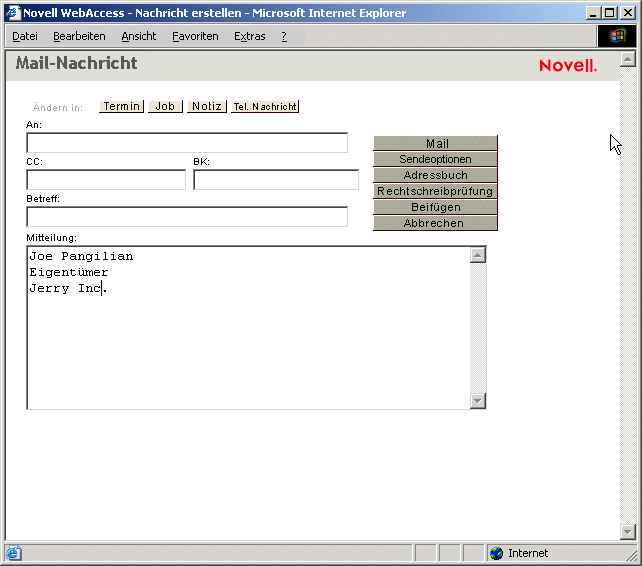Click the Mail send button
The width and height of the screenshot is (642, 566).
tap(435, 143)
